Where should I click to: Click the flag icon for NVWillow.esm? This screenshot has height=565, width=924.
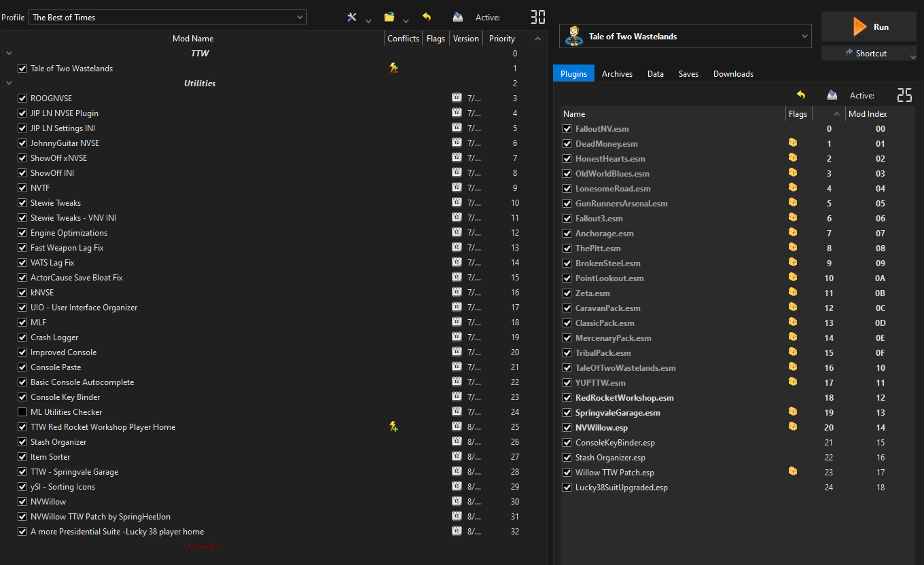[x=792, y=426]
